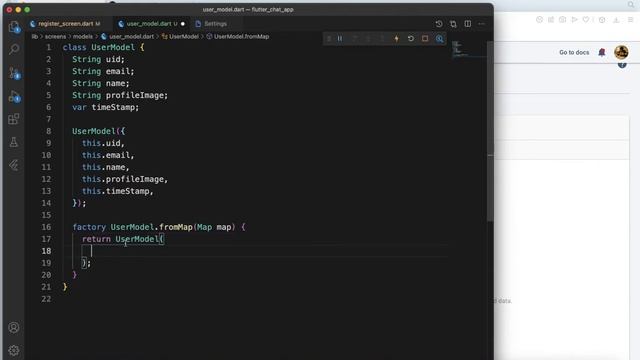Click the 'var timeStamp;' declaration
640x360 pixels.
pos(106,107)
